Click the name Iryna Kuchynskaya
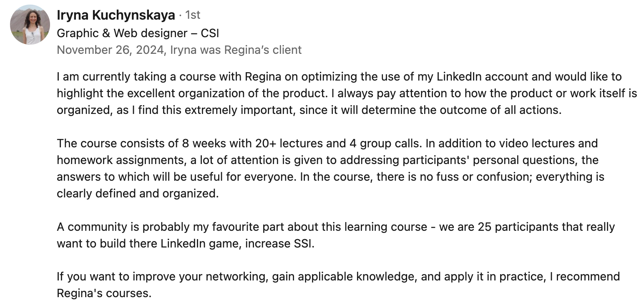 [x=116, y=15]
